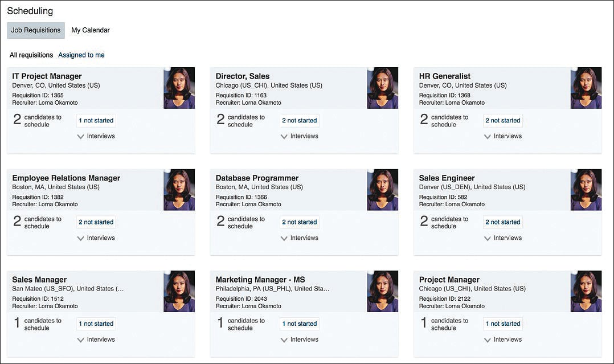Click 1 not started on IT Project Manager

(96, 120)
